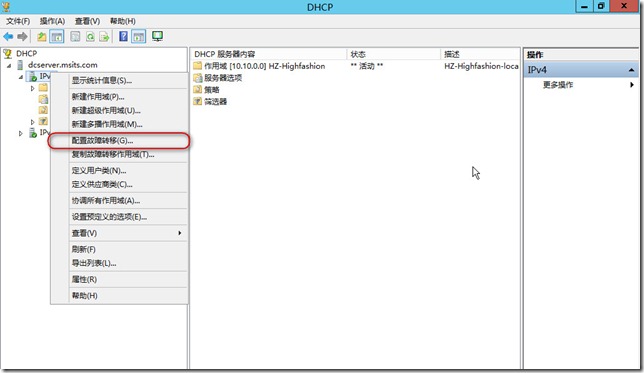644x373 pixels.
Task: Click the IPv4 heading in Actions pane
Action: point(537,70)
